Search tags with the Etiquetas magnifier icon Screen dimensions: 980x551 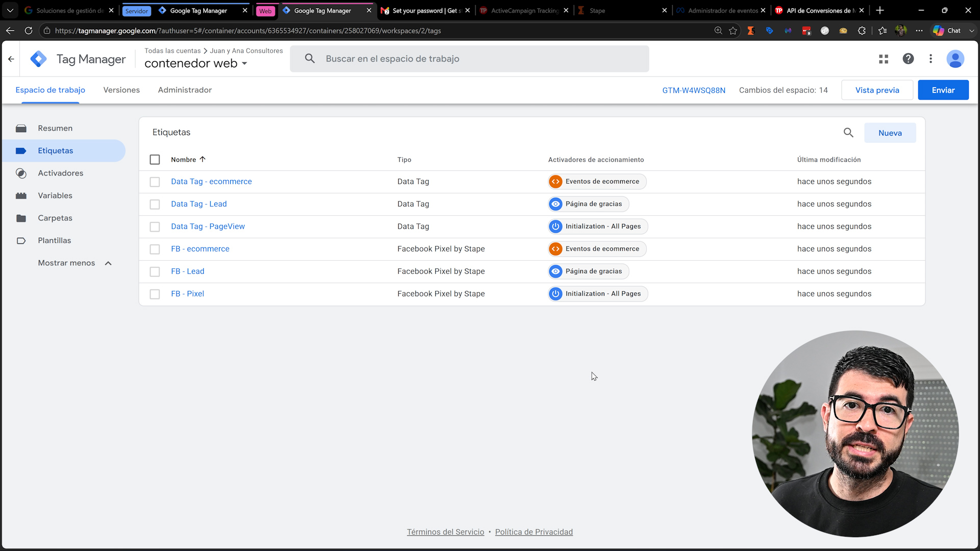pyautogui.click(x=848, y=133)
